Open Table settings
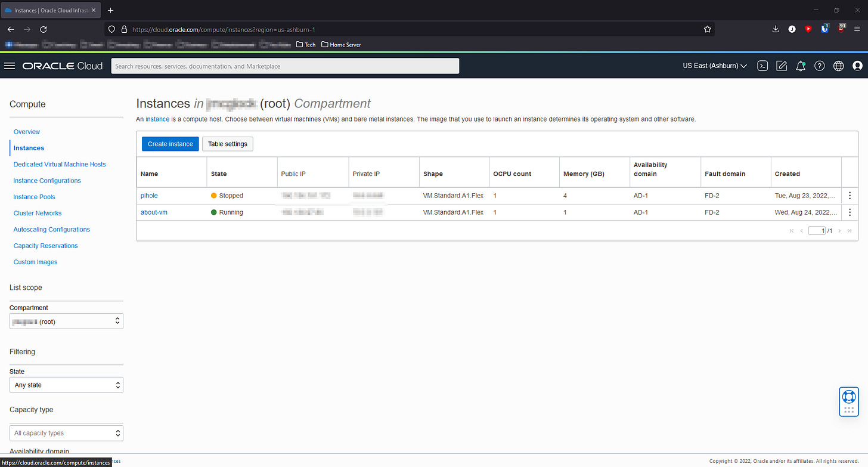Viewport: 868px width, 467px height. click(x=227, y=144)
